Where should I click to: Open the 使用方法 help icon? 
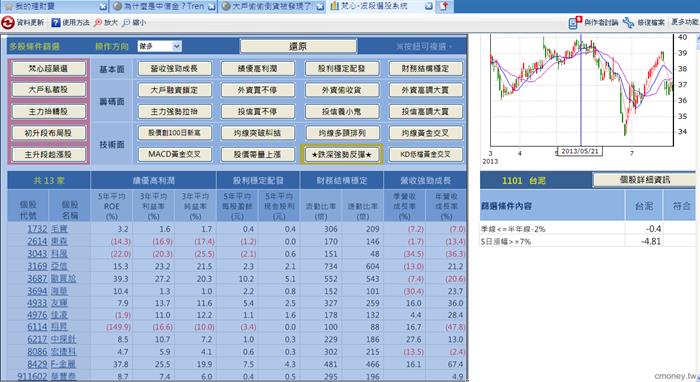pos(56,22)
